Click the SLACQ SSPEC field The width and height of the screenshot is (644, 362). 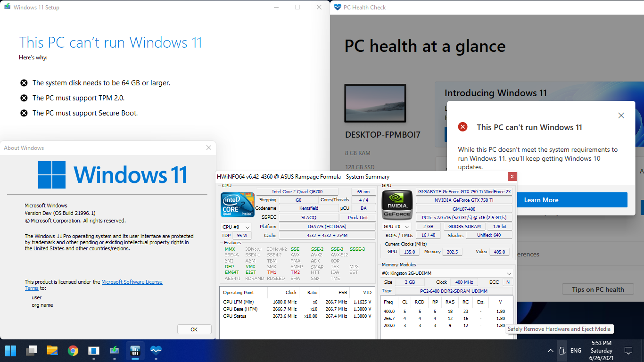[308, 217]
